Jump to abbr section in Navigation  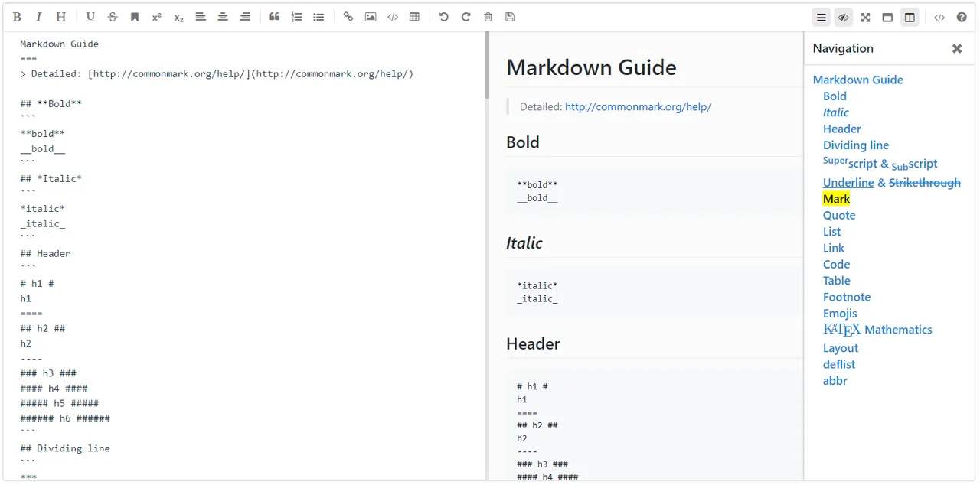coord(835,381)
